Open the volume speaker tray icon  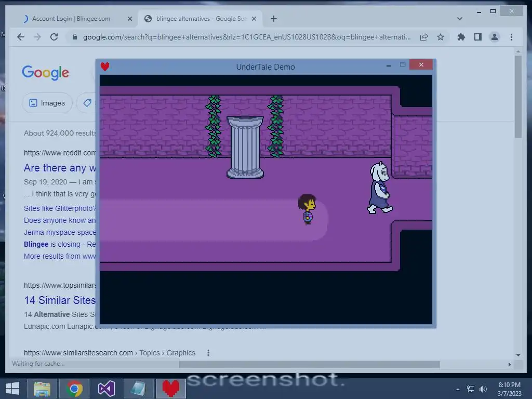click(483, 389)
